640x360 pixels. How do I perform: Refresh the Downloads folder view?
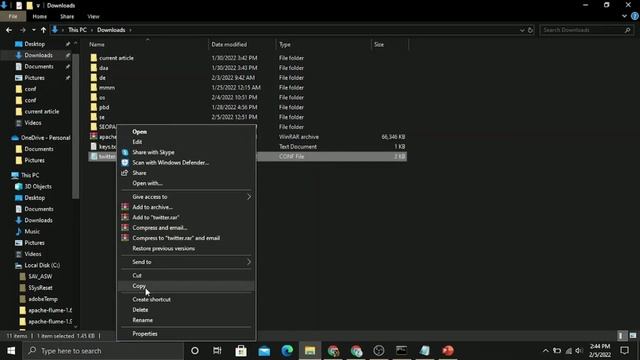point(530,30)
